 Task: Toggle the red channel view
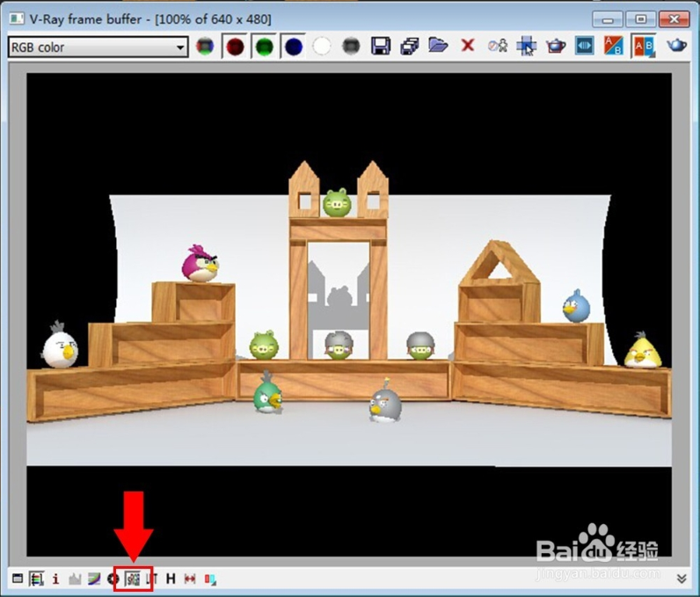[x=235, y=47]
